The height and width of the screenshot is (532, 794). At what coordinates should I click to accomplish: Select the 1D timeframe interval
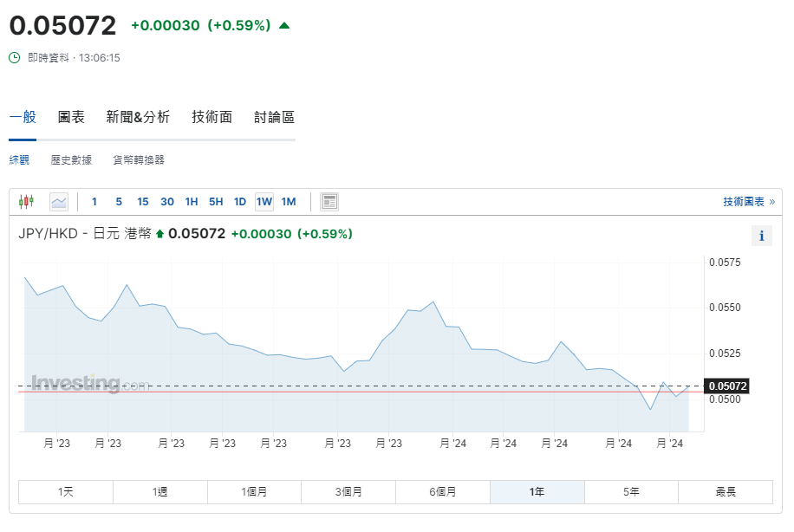click(x=240, y=201)
